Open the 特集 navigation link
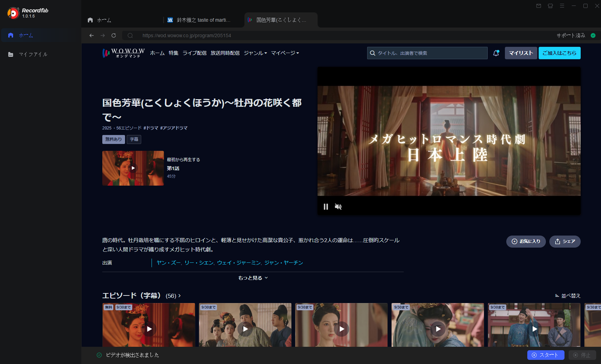This screenshot has width=601, height=364. pos(174,53)
